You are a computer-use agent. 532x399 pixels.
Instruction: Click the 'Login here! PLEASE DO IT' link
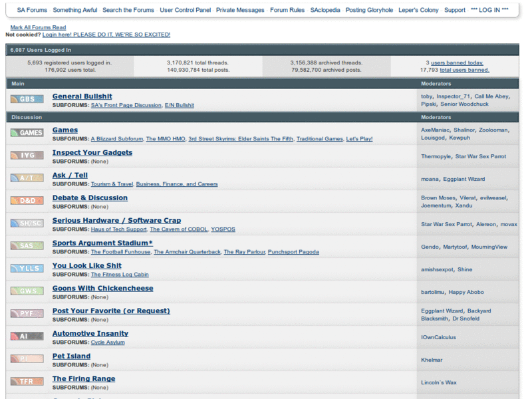coord(106,35)
